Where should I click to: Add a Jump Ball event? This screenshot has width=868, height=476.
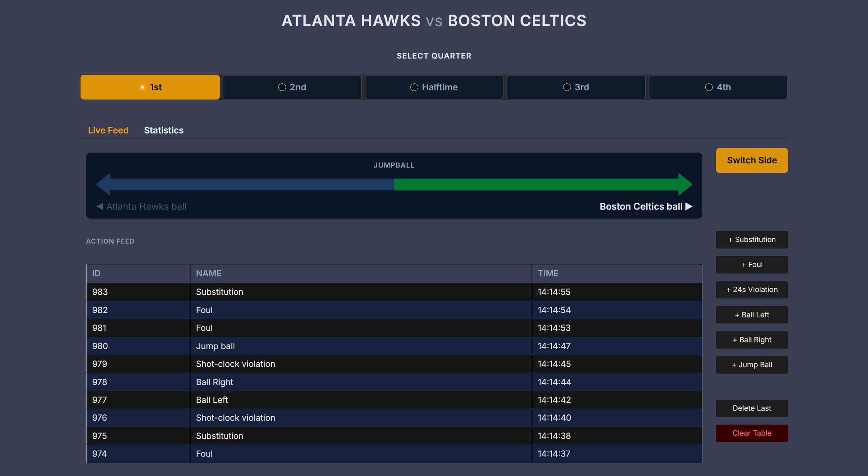[x=752, y=365]
